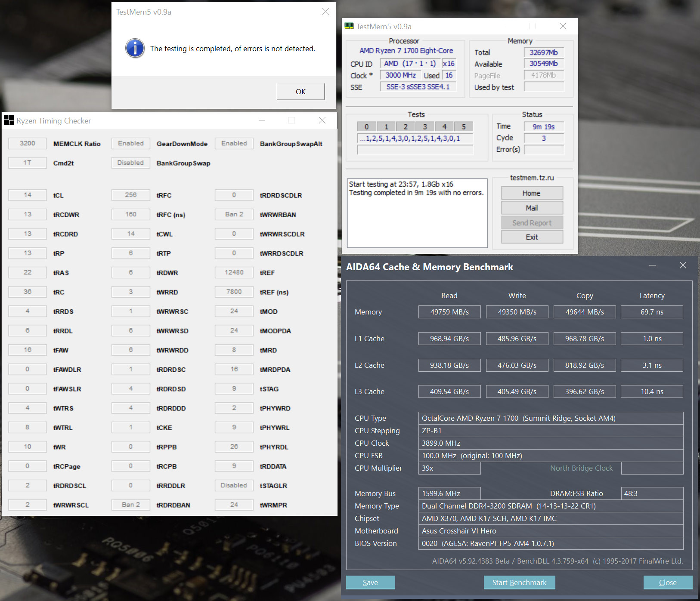Click the Memory Type field in AIDA64
The image size is (700, 601).
tap(551, 506)
